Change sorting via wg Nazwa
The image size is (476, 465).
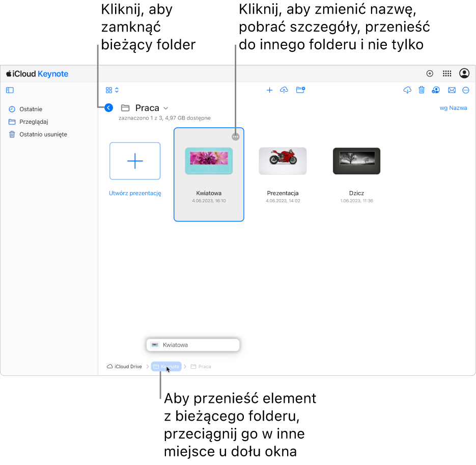point(453,108)
